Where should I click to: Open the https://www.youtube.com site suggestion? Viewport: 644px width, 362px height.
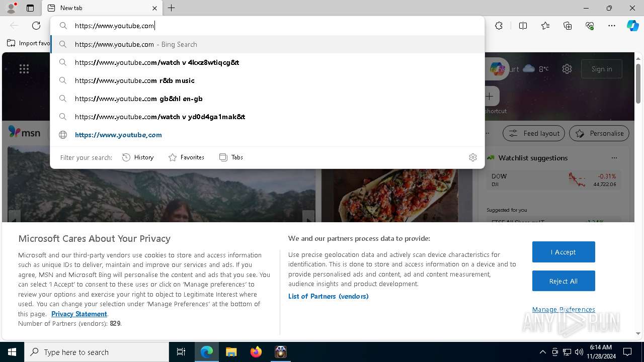tap(267, 135)
